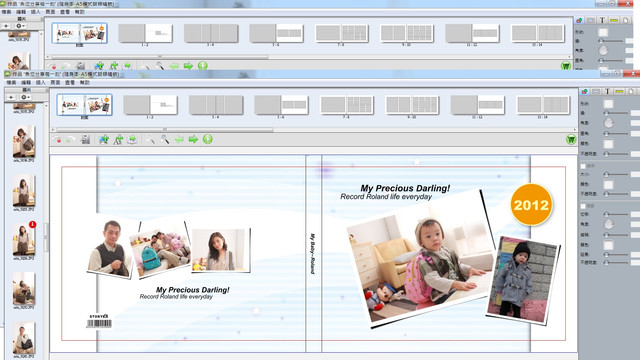Go to next page with green right arrow
The width and height of the screenshot is (640, 360).
point(193,140)
